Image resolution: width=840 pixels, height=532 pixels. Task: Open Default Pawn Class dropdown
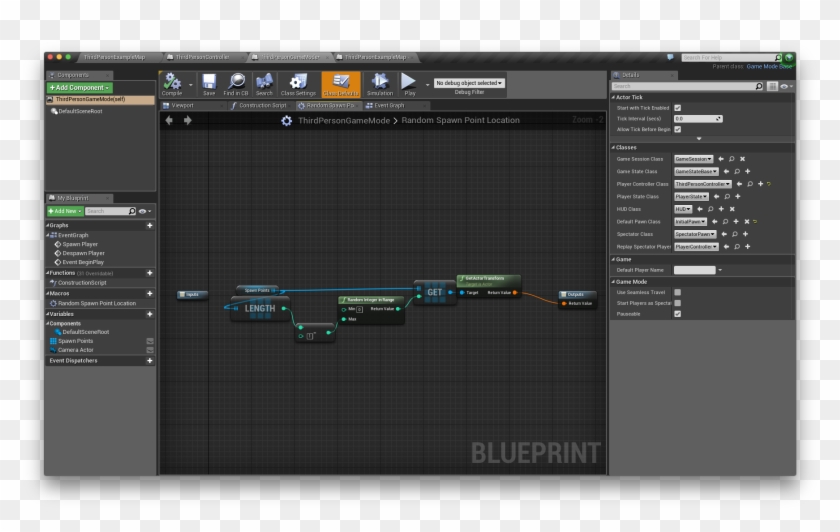691,221
